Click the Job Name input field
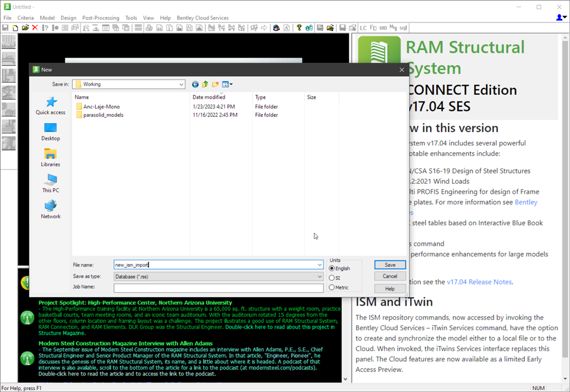 [219, 288]
